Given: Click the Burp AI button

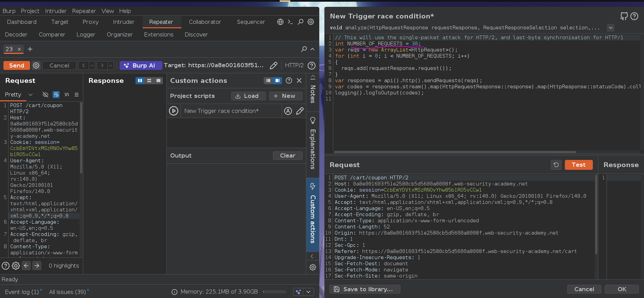Looking at the screenshot, I should 141,65.
